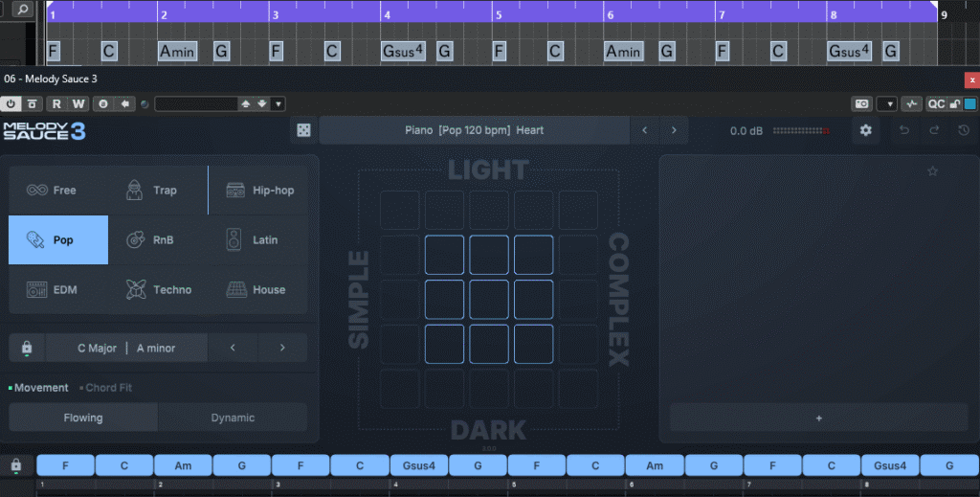The width and height of the screenshot is (980, 497).
Task: Click the center pad of the mood grid
Action: pos(489,299)
